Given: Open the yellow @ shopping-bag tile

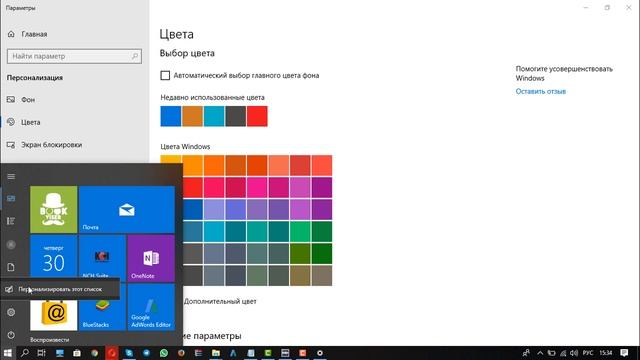Looking at the screenshot, I should pos(53,315).
